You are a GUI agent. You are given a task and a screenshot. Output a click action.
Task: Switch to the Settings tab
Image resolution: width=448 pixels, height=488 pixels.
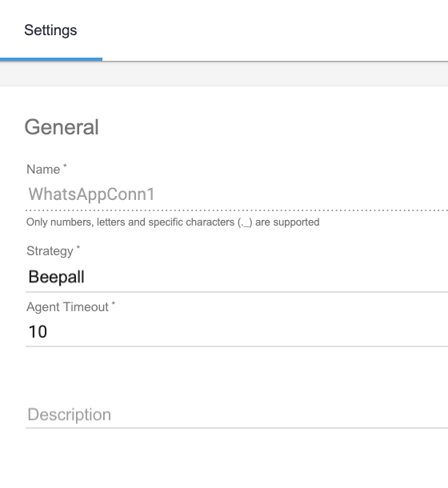(50, 30)
